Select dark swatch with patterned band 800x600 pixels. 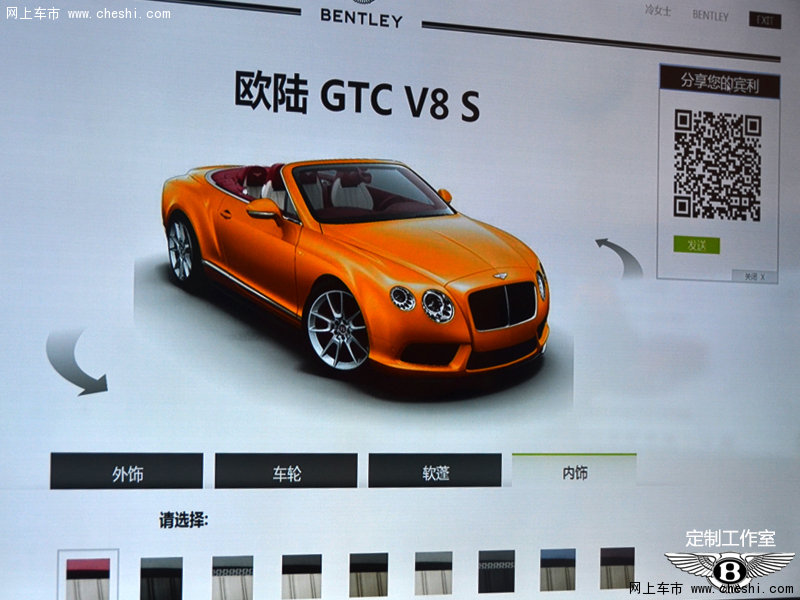point(496,571)
